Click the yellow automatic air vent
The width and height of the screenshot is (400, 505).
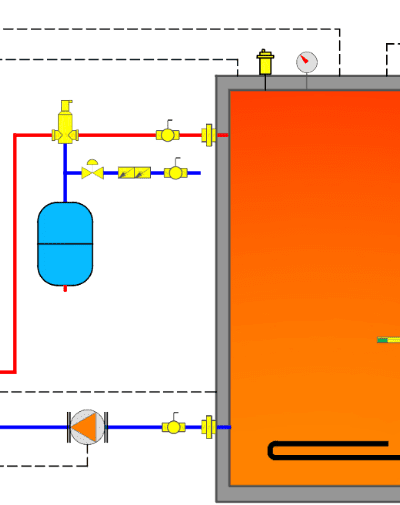(265, 62)
